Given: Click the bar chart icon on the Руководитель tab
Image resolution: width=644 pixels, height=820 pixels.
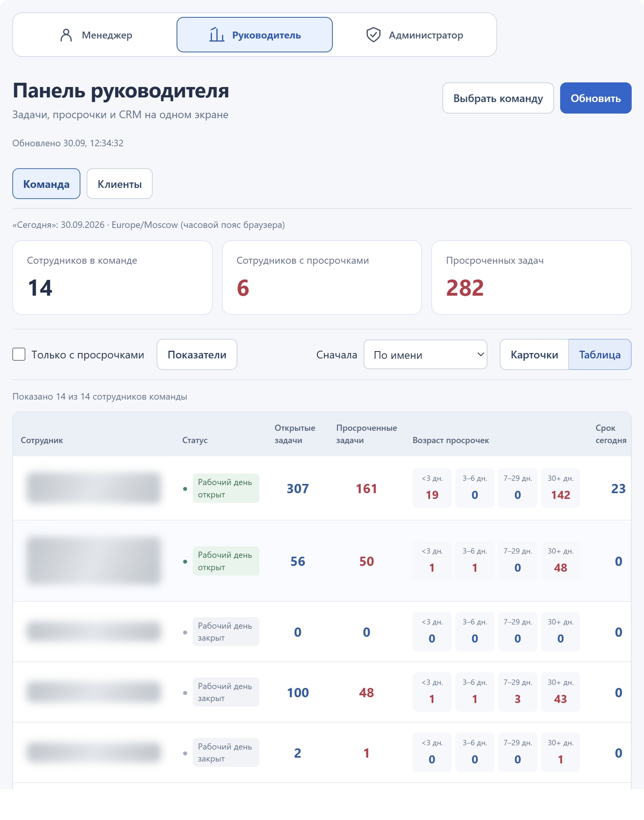Looking at the screenshot, I should 217,35.
